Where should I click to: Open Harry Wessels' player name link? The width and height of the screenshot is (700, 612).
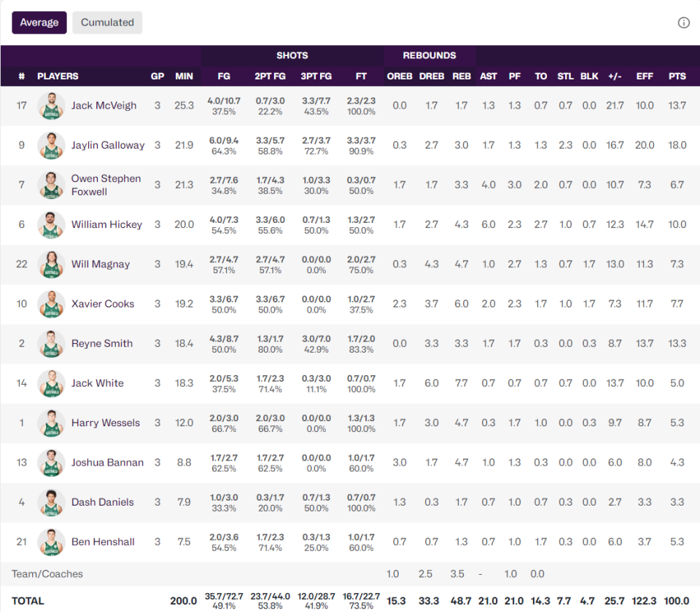(x=105, y=423)
